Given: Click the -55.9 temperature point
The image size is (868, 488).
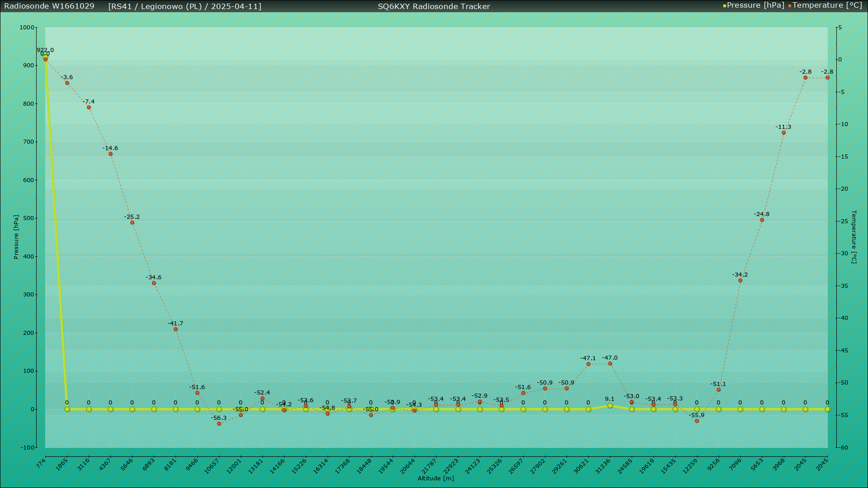Looking at the screenshot, I should (x=697, y=421).
